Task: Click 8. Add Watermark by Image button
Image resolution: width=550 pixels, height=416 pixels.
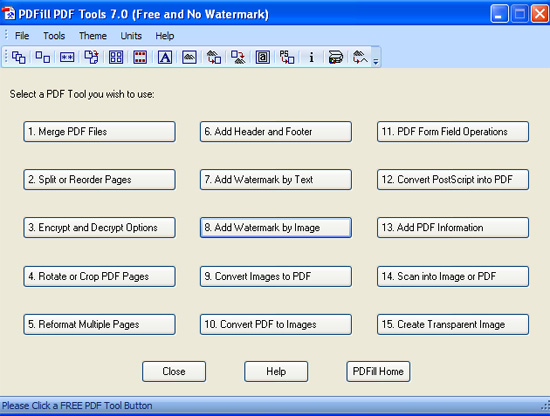Action: 276,228
